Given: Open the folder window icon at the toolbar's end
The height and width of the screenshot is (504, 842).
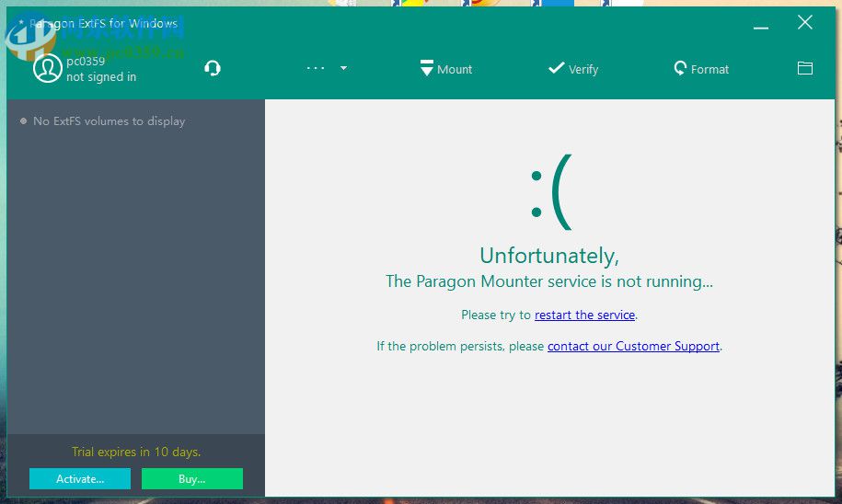Looking at the screenshot, I should 804,68.
